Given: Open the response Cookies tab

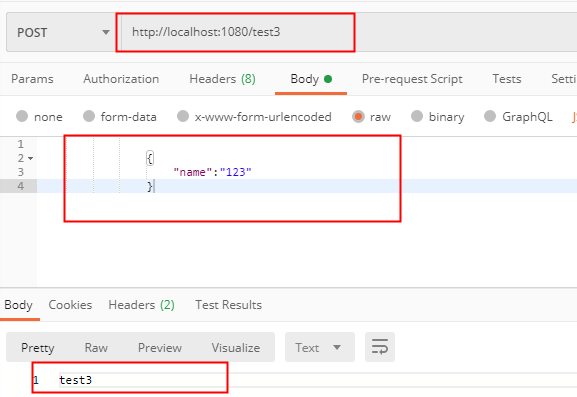Looking at the screenshot, I should (70, 305).
